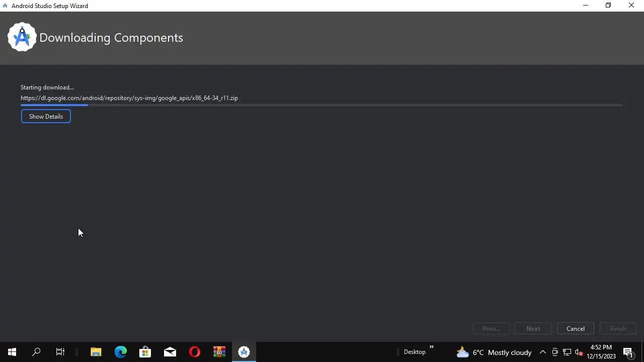Click the Downloading Components heading
The height and width of the screenshot is (362, 644).
[111, 38]
